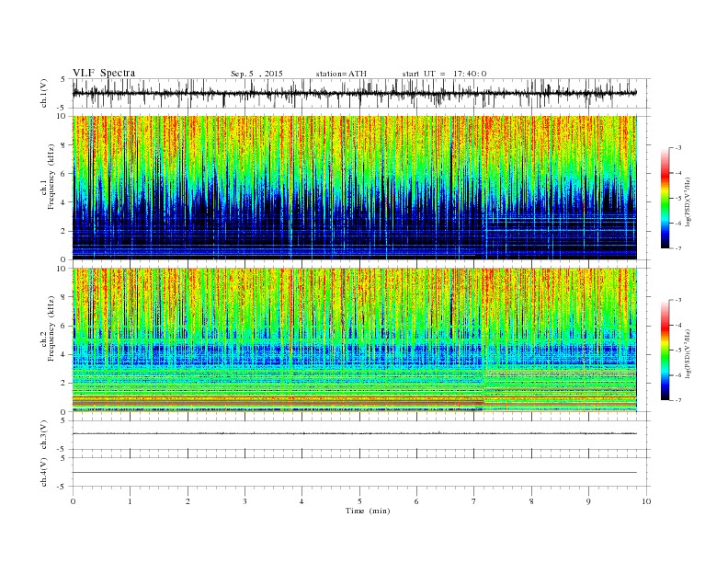Click the "-3" tick on ch.1 colorbar
Viewport: 728px width, 563px height.
pos(678,148)
